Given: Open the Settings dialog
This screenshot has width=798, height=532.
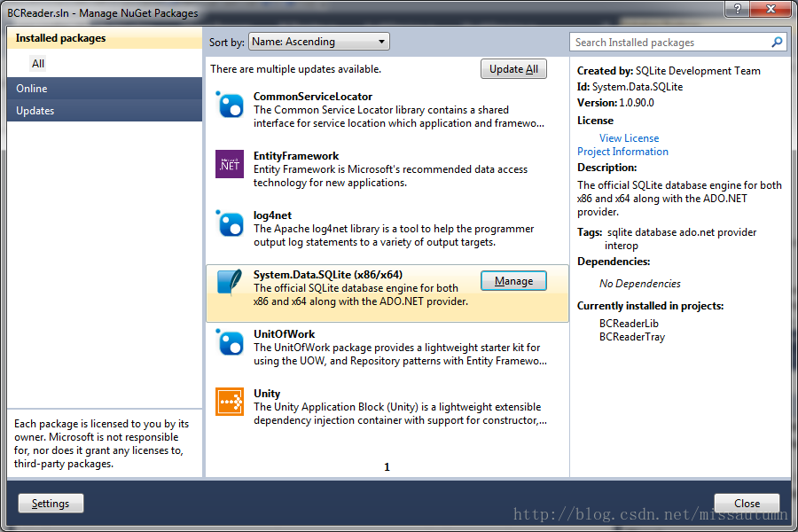Looking at the screenshot, I should [51, 504].
